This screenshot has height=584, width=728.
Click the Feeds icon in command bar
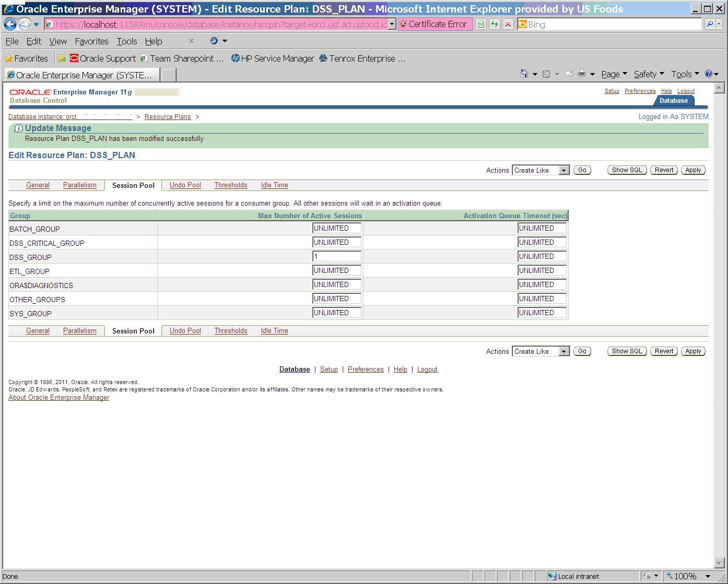(x=546, y=74)
